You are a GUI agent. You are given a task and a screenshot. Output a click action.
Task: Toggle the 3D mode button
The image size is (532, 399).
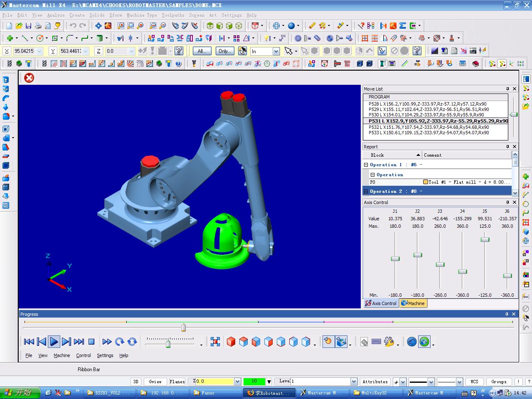point(135,382)
